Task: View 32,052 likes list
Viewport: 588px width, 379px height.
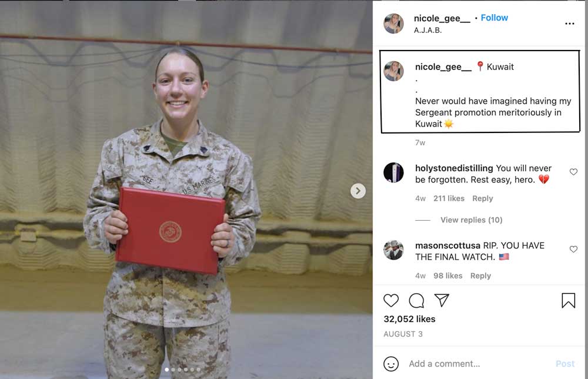Action: click(409, 319)
